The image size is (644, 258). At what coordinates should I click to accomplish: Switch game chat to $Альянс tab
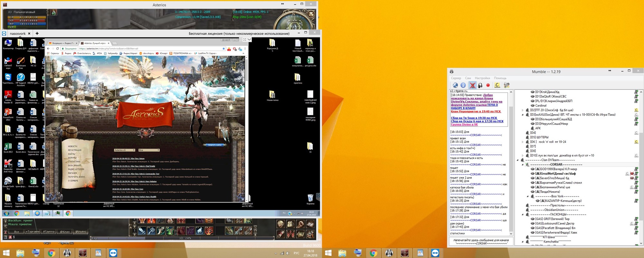[x=81, y=232]
